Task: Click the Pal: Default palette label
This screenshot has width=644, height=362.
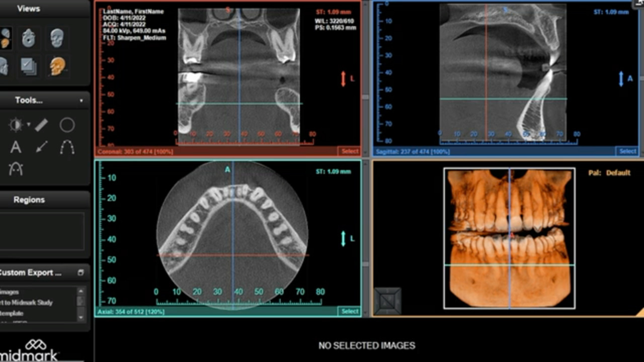Action: point(609,172)
